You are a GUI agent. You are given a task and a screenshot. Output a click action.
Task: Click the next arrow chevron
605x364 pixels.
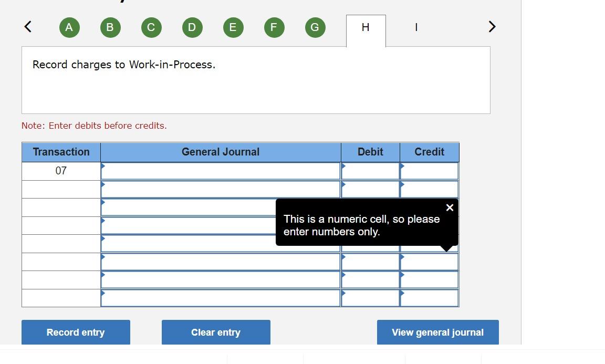(x=492, y=27)
